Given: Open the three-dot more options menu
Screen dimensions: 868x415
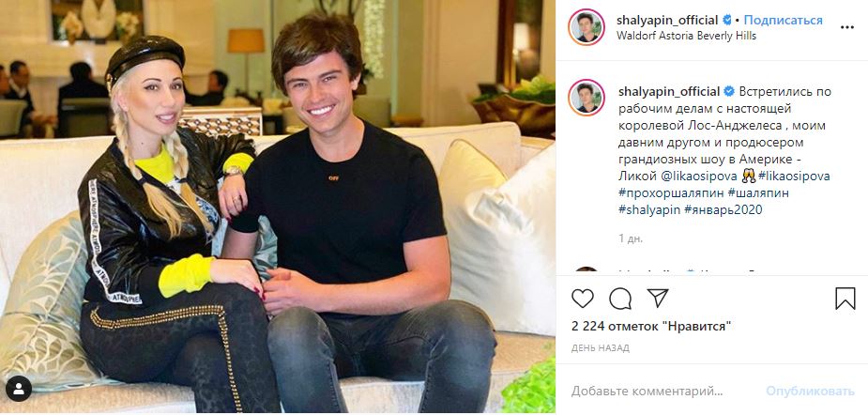Looking at the screenshot, I should (847, 27).
